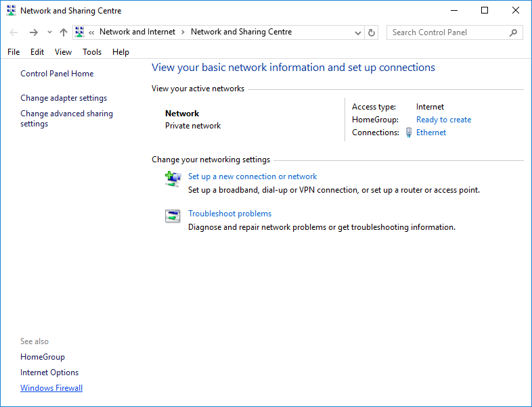This screenshot has width=532, height=407.
Task: Open Set up a new connection or network
Action: tap(252, 176)
